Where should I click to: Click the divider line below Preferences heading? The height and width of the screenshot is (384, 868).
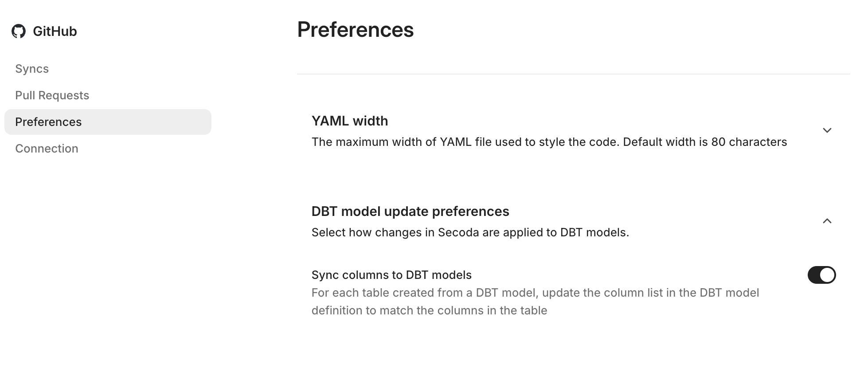point(573,74)
